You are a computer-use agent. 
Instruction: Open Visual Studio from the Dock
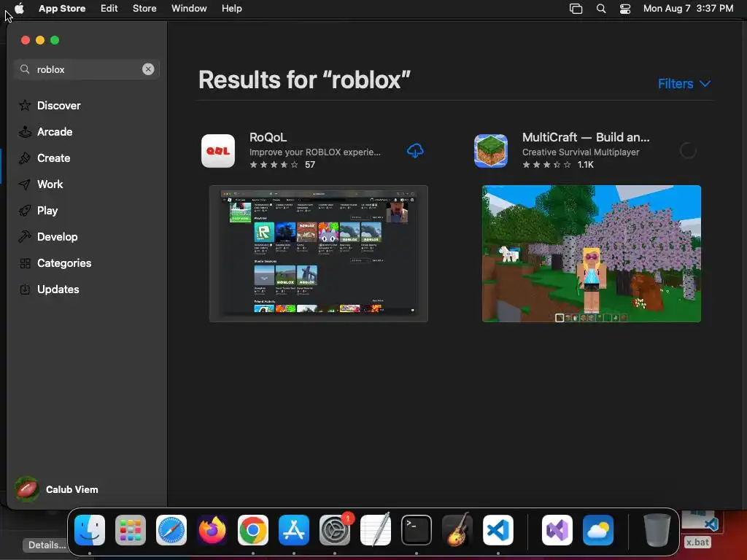point(557,530)
